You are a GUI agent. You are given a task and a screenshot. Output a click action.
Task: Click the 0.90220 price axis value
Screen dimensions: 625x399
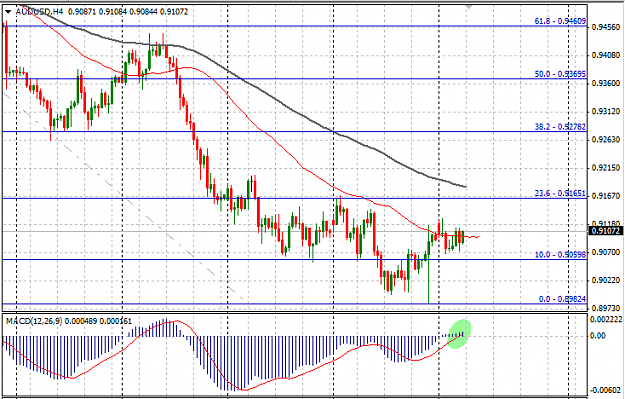[x=606, y=280]
